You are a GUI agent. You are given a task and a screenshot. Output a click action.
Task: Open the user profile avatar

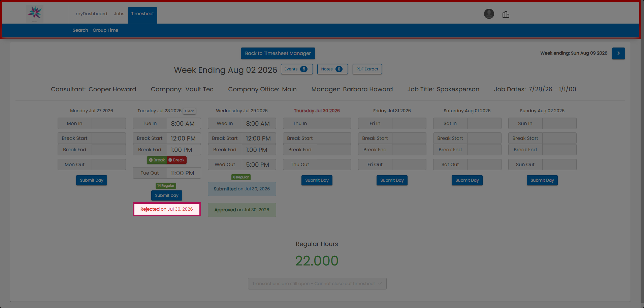click(x=489, y=14)
